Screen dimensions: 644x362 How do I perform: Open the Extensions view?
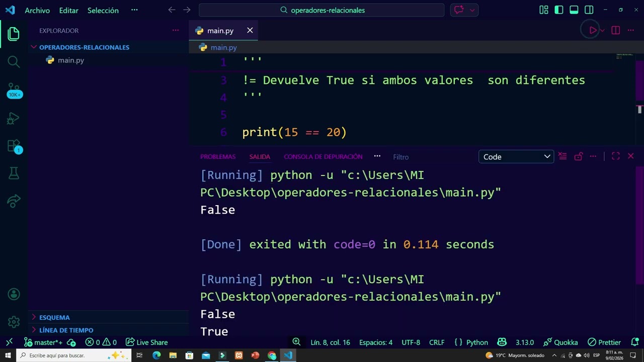pos(14,146)
